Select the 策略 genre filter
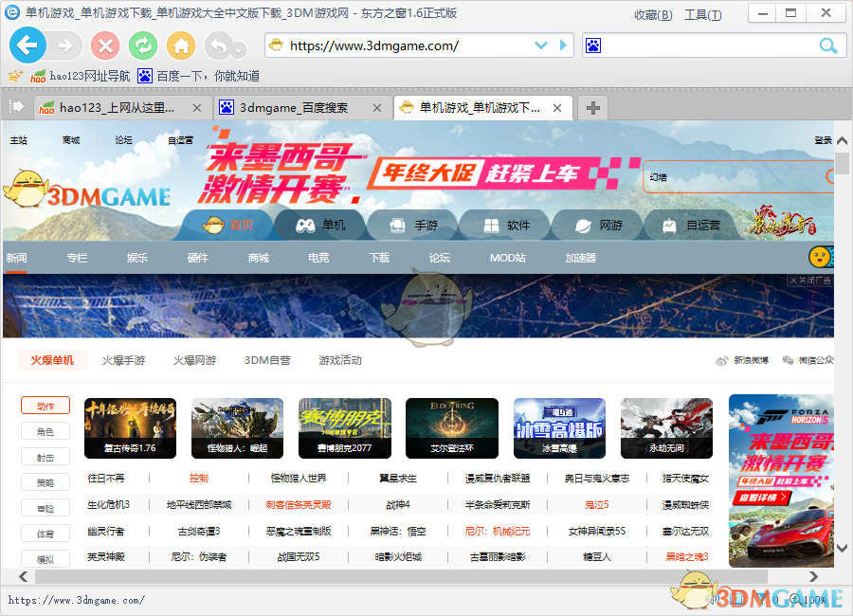853x616 pixels. 45,482
